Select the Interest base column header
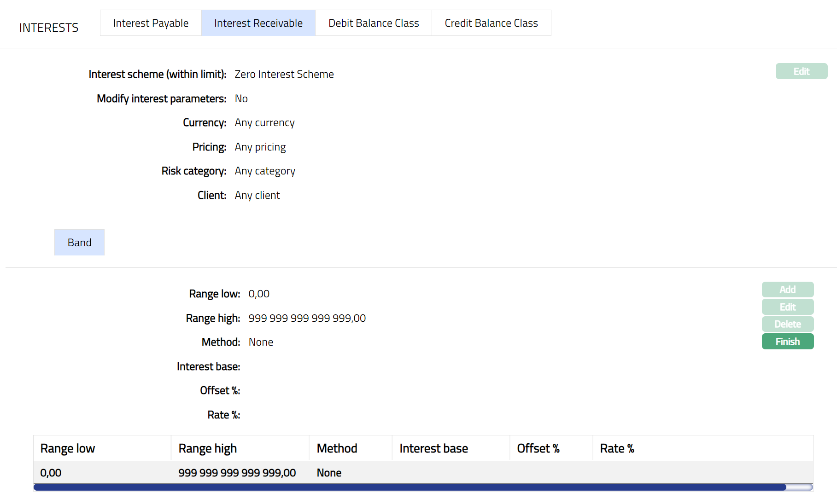This screenshot has width=837, height=504. [433, 448]
